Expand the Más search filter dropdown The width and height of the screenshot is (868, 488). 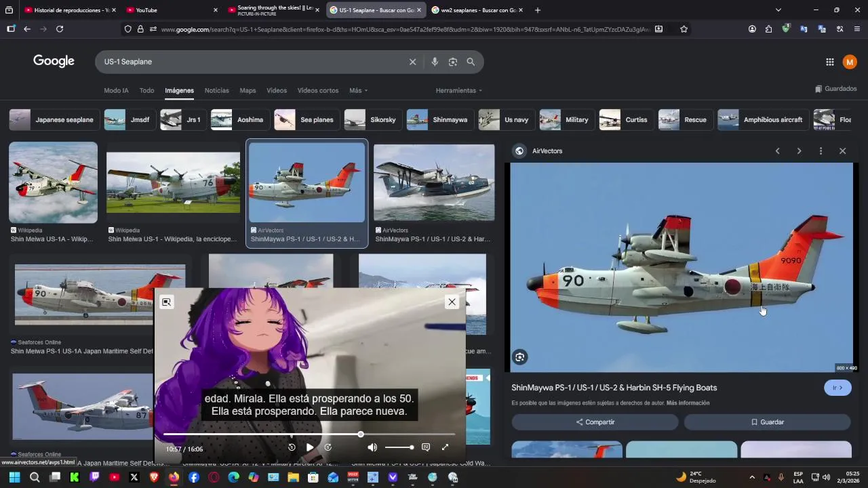(358, 90)
